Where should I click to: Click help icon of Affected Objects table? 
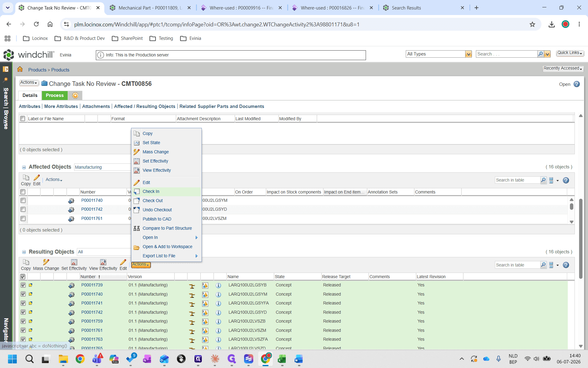566,180
